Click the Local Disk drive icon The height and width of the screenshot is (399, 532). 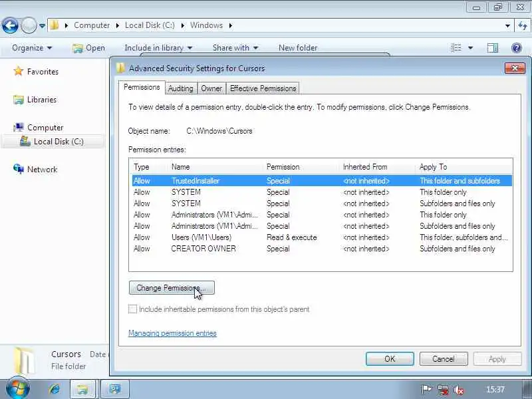pos(25,141)
